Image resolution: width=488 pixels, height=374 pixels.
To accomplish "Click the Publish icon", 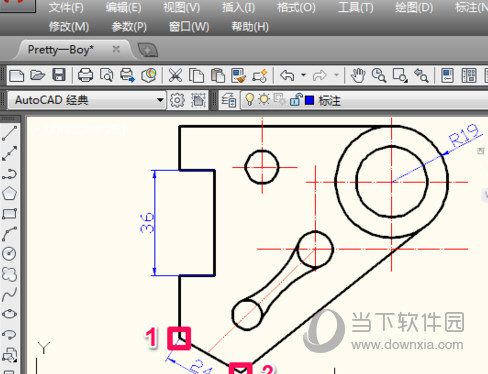I will (x=127, y=75).
